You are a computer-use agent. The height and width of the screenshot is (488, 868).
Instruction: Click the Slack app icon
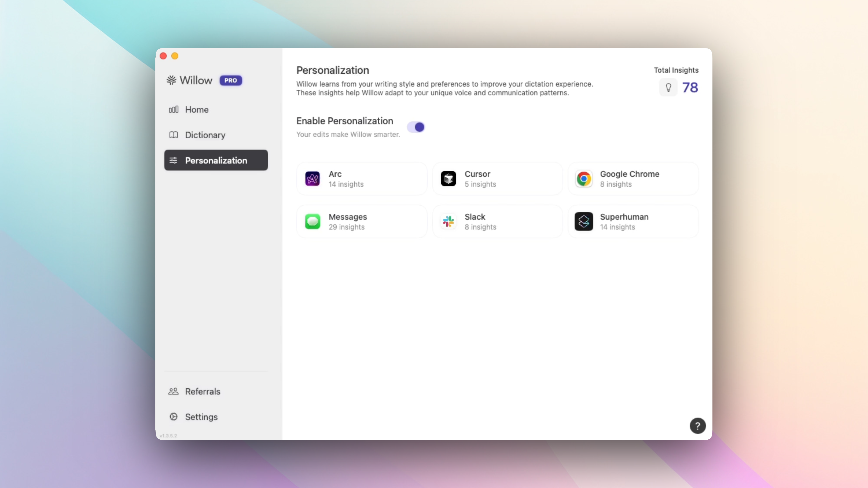[x=448, y=221]
